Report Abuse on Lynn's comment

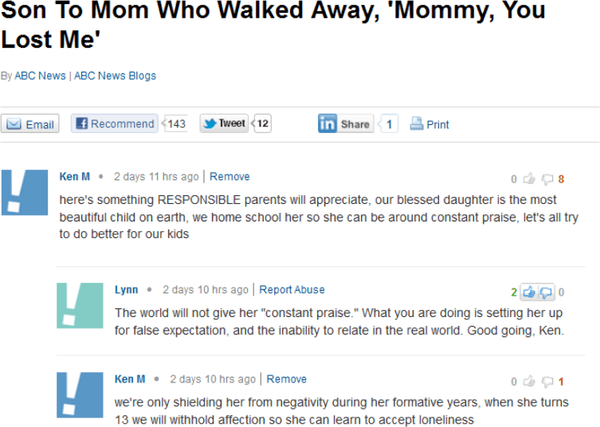click(x=292, y=290)
